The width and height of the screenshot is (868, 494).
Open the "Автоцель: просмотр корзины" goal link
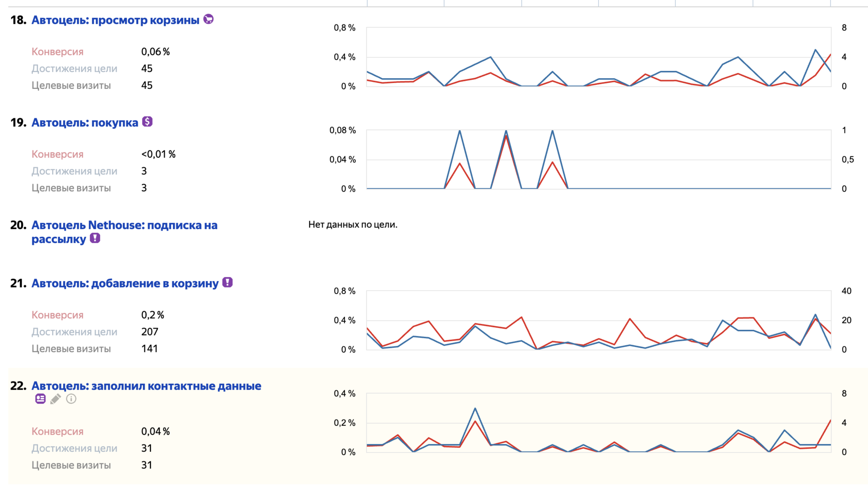(115, 20)
